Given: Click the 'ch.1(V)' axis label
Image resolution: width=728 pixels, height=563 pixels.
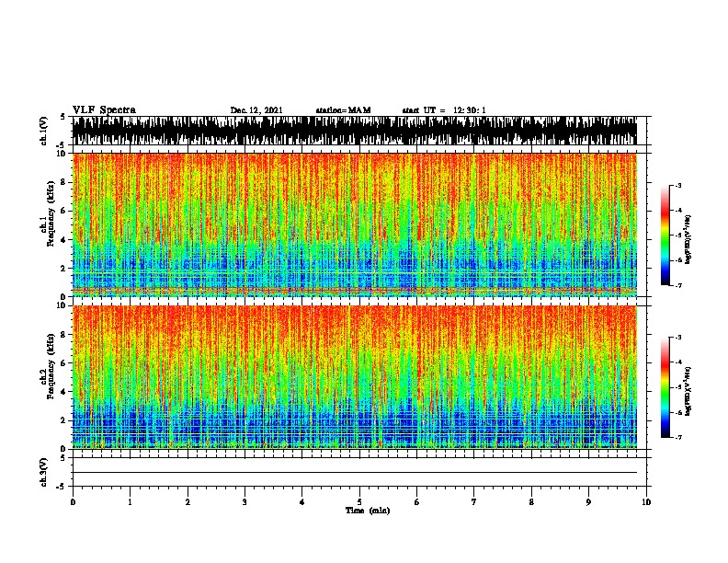Looking at the screenshot, I should (x=43, y=131).
